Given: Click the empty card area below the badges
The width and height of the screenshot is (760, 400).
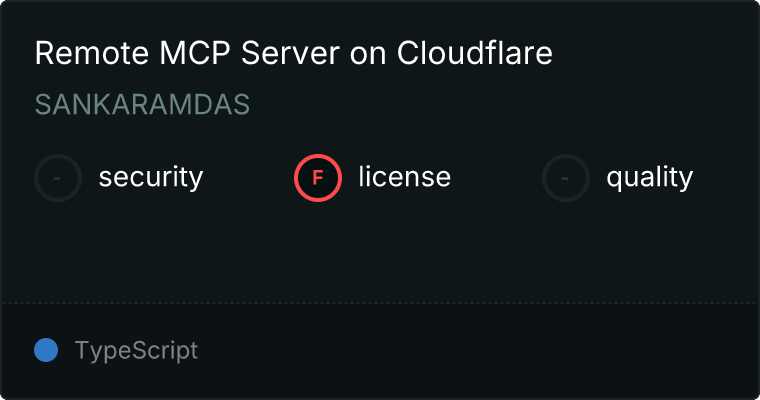Looking at the screenshot, I should click(380, 250).
